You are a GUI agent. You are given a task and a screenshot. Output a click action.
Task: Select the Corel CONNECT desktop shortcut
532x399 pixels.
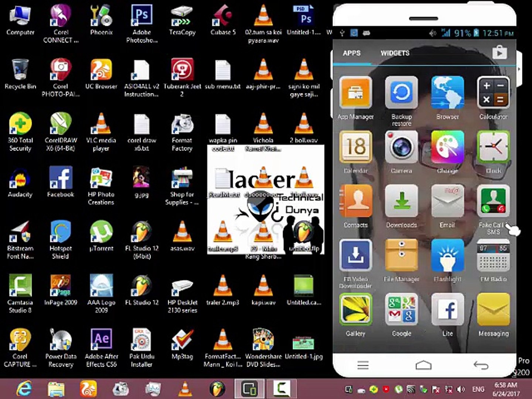point(61,24)
